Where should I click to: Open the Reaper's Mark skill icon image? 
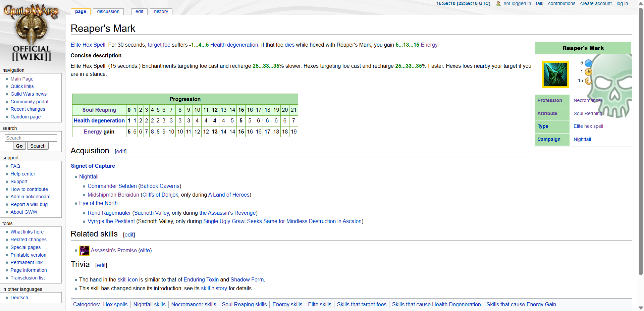pos(555,74)
